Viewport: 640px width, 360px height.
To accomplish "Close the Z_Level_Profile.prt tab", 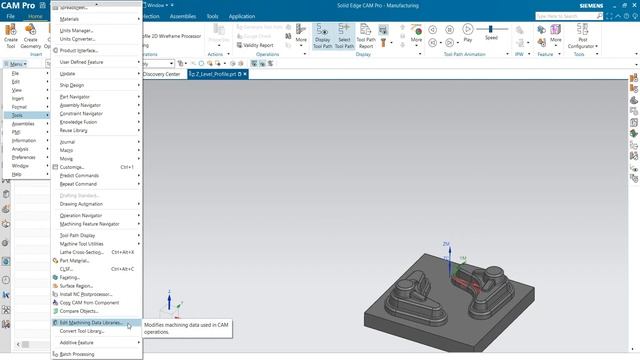I will pos(245,74).
